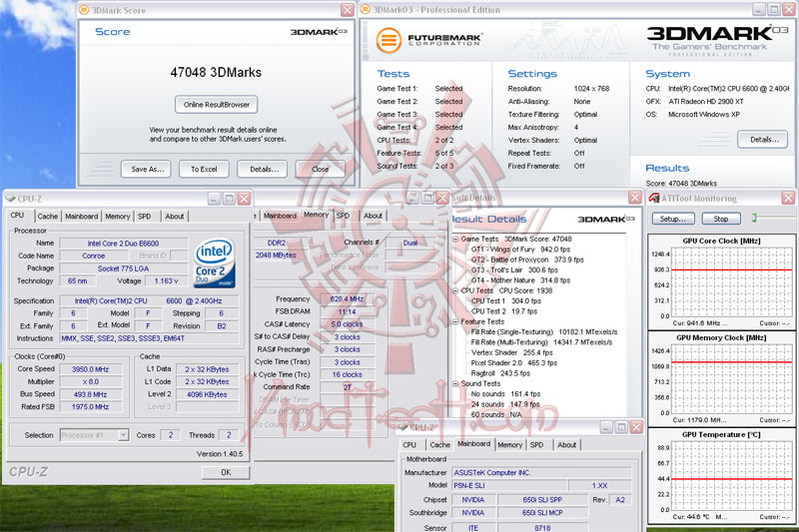
Task: Open Mainboard tab in middle CPU-Z
Action: [280, 216]
